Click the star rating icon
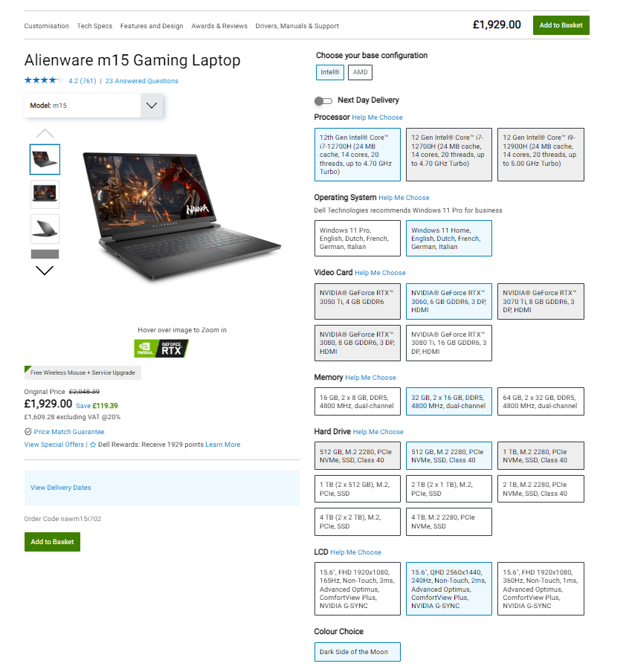Screen dimensions: 629x672 44,80
